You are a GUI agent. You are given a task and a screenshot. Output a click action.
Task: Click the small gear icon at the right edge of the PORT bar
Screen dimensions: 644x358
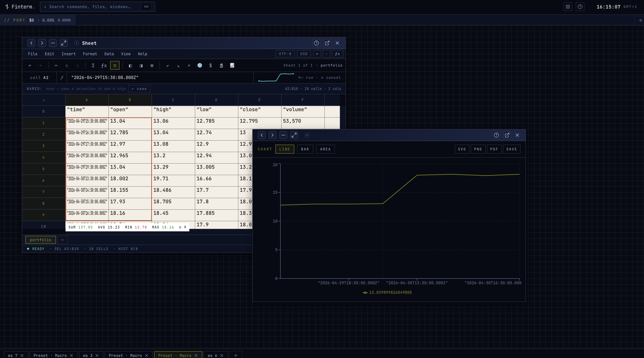click(x=641, y=20)
